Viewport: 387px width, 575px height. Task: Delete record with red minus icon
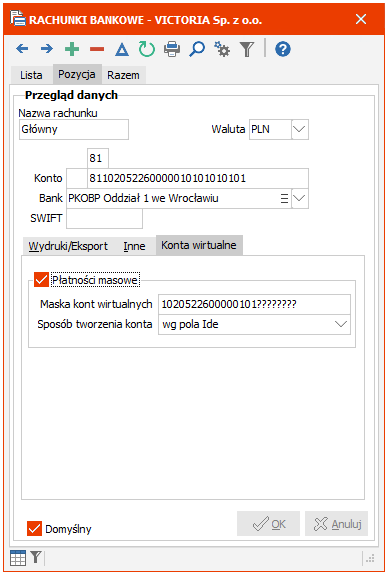97,49
